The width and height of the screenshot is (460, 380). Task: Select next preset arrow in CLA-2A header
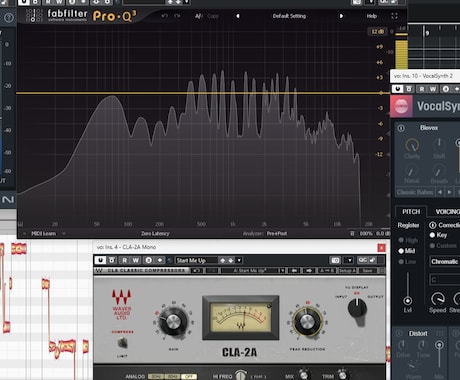point(230,260)
